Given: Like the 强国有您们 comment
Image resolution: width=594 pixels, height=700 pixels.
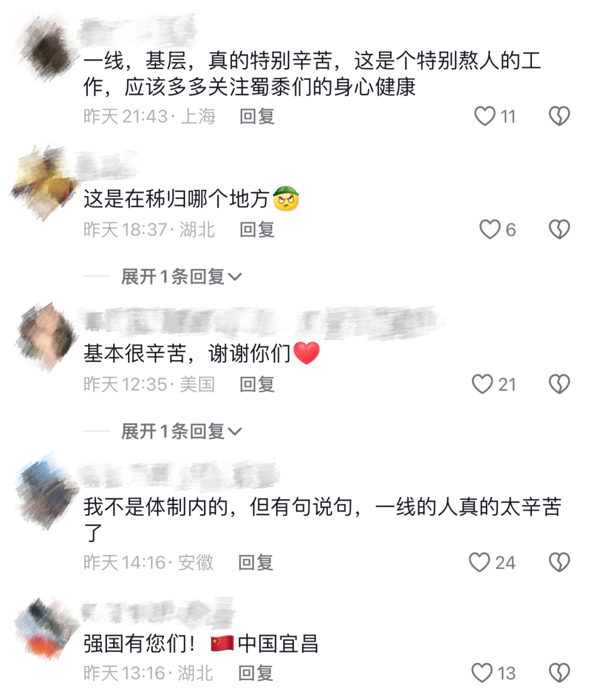Looking at the screenshot, I should tap(482, 673).
